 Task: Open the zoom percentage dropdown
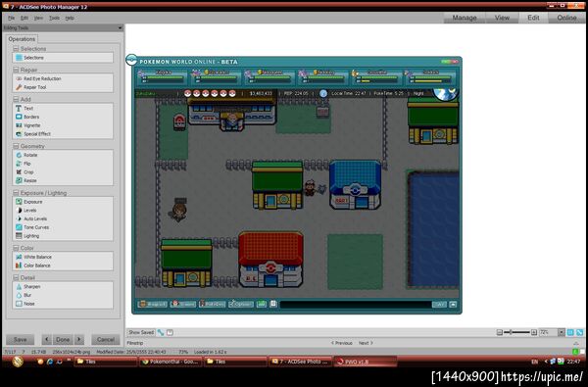(x=562, y=333)
